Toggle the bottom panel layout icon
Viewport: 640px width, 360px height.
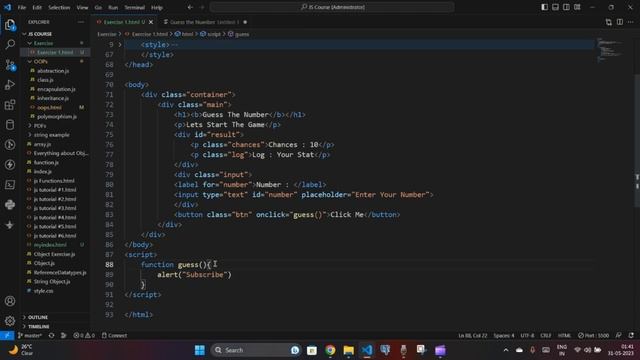pyautogui.click(x=556, y=7)
